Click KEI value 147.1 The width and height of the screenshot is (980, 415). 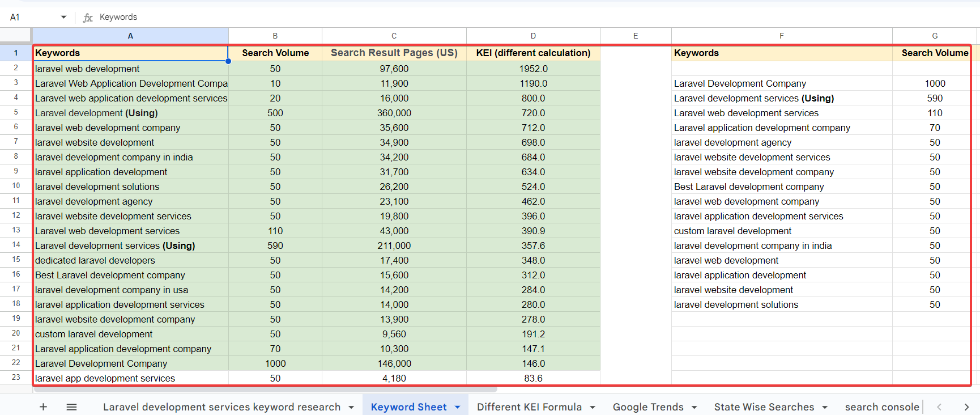click(533, 349)
